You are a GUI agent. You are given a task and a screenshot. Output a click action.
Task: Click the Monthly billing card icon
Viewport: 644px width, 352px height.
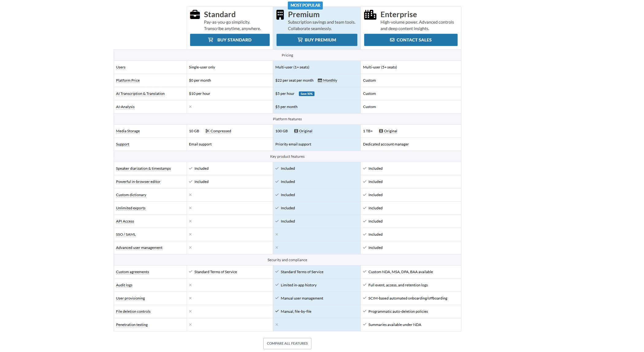[x=320, y=80]
